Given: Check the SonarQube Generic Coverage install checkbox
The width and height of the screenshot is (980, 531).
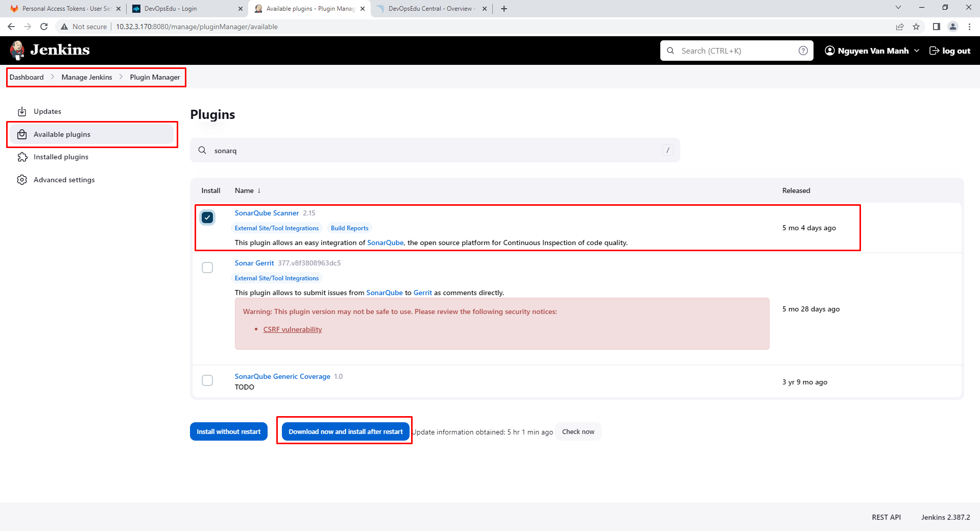Looking at the screenshot, I should coord(207,380).
